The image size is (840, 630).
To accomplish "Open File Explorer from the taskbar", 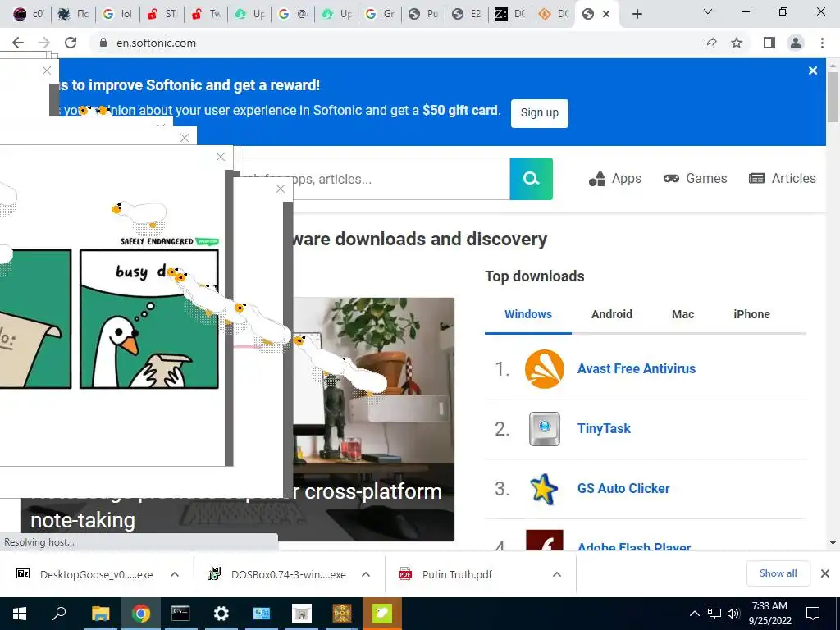I will (100, 614).
